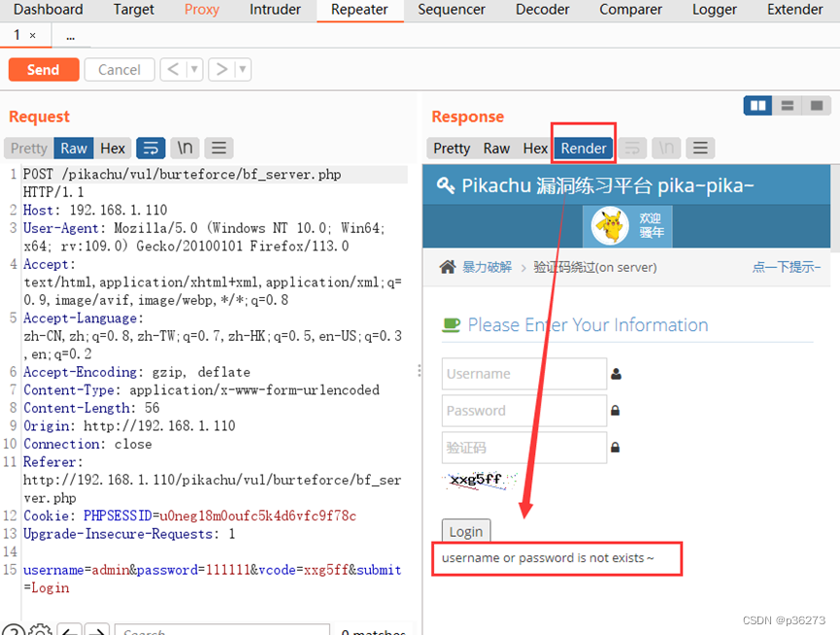This screenshot has width=840, height=635.
Task: Switch request view to Pretty
Action: pos(29,149)
